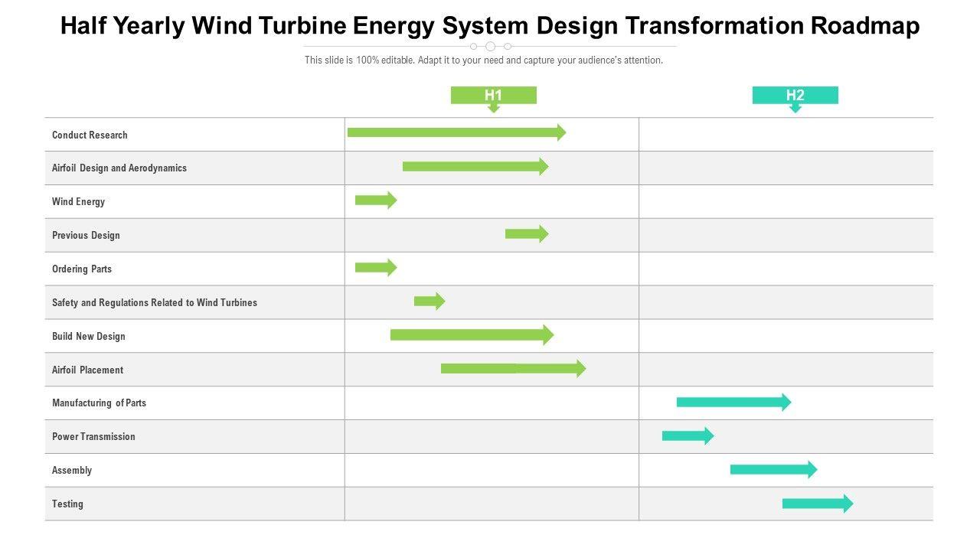Click the teal H2 header marker

point(795,96)
